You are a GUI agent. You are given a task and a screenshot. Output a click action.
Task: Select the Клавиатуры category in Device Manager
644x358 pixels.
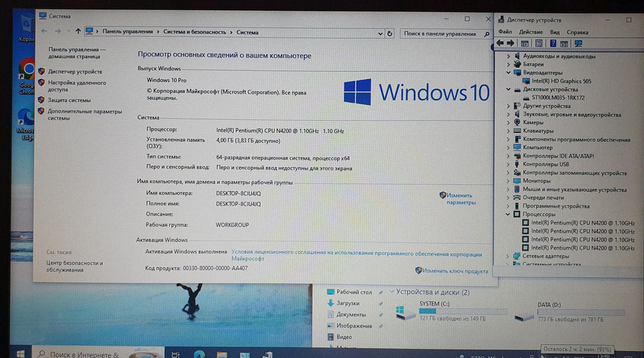pos(538,131)
